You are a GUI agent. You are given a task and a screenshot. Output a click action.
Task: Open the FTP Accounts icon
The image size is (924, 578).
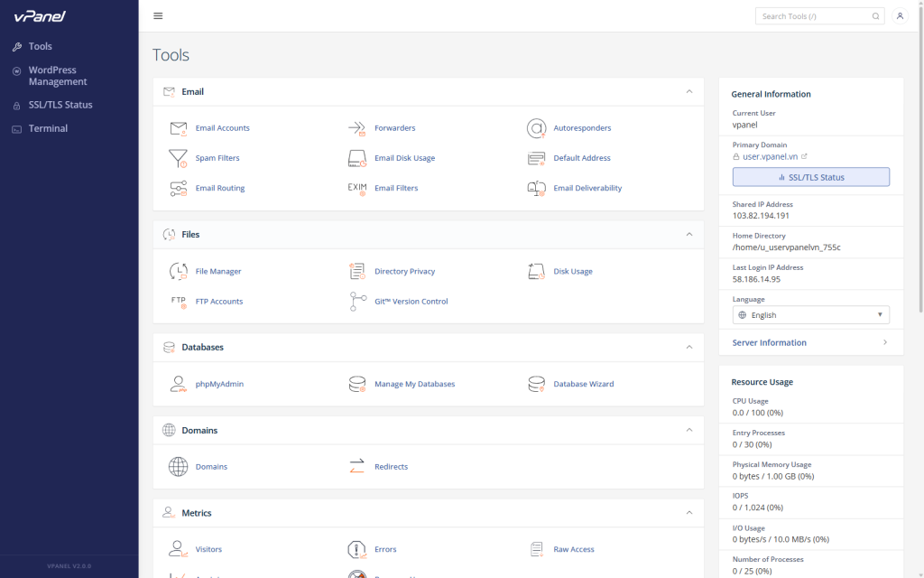pyautogui.click(x=179, y=302)
